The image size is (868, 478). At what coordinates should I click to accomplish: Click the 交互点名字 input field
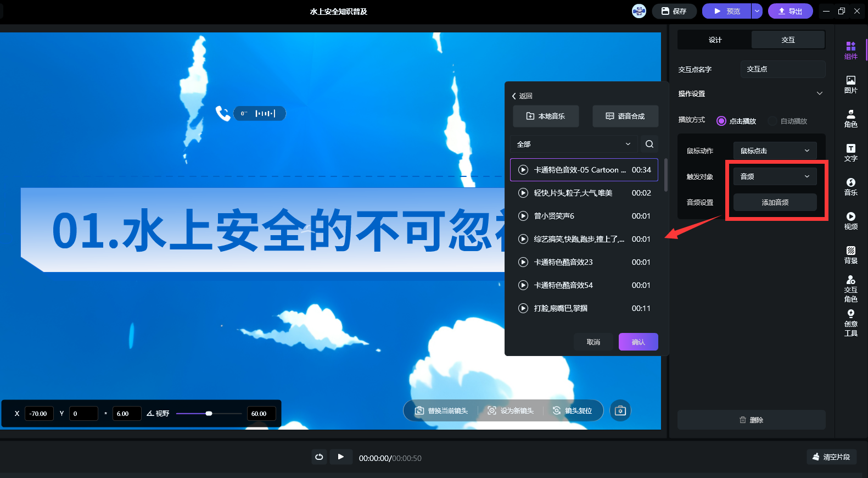point(782,69)
